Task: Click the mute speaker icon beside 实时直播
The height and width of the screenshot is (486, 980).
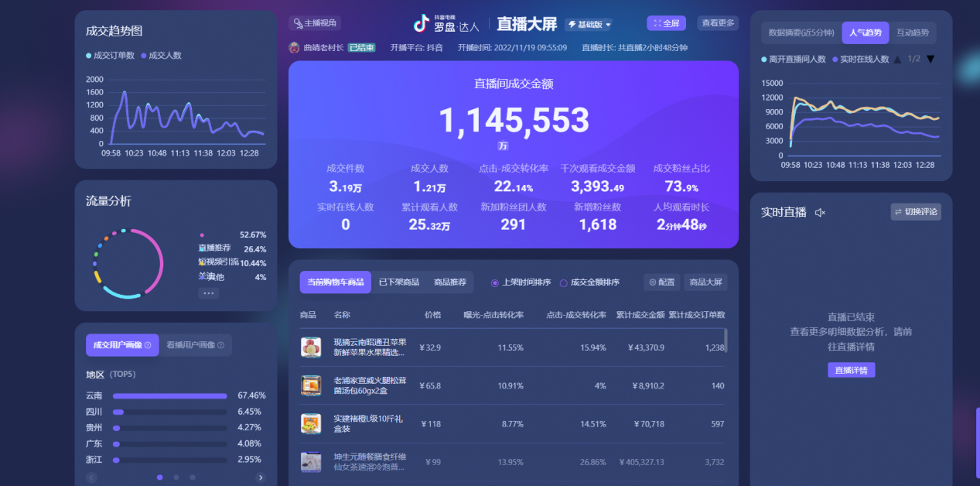Action: coord(820,213)
